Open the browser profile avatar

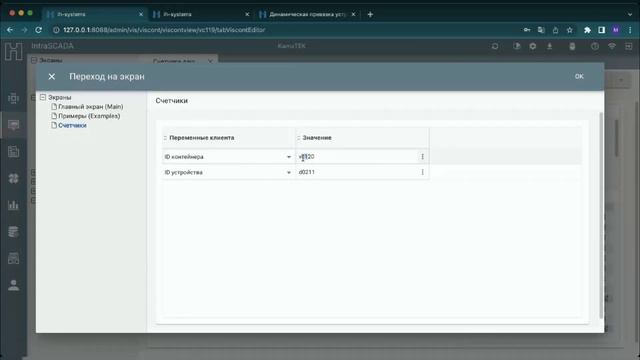click(616, 30)
